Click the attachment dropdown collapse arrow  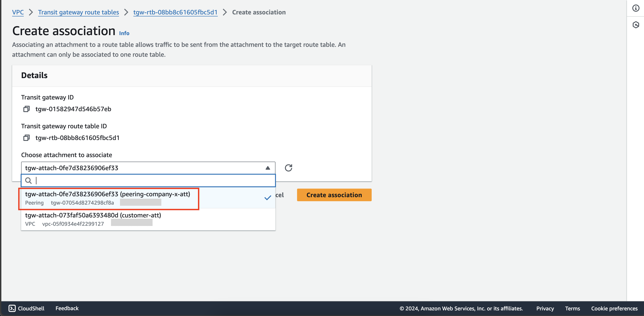(x=267, y=168)
